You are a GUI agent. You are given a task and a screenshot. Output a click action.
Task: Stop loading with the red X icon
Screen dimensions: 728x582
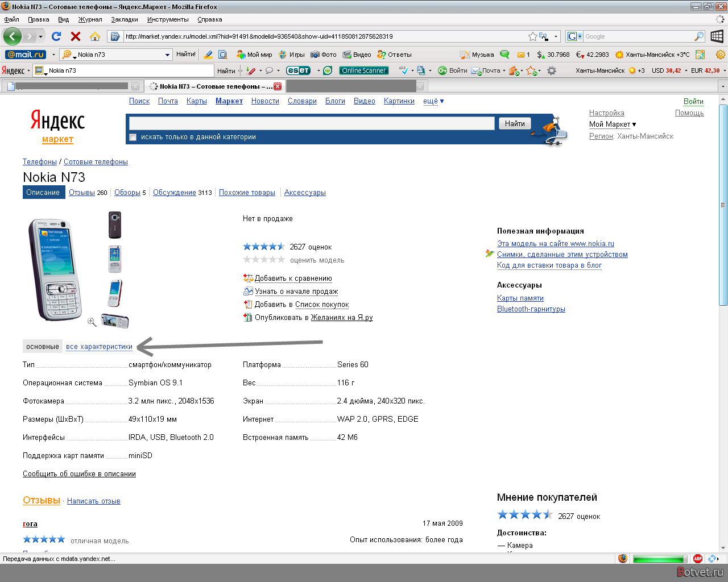pyautogui.click(x=76, y=36)
